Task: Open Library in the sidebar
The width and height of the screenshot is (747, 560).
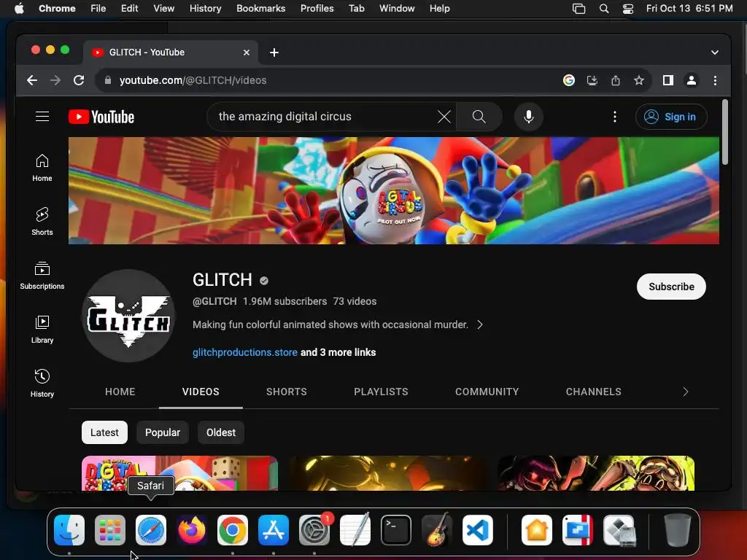Action: pos(42,329)
